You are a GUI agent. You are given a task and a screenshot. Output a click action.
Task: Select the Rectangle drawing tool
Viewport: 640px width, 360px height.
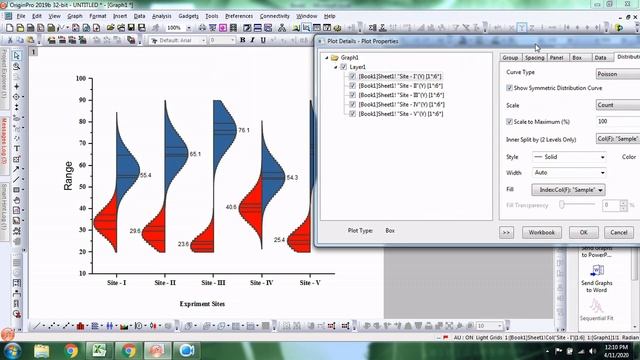click(16, 190)
